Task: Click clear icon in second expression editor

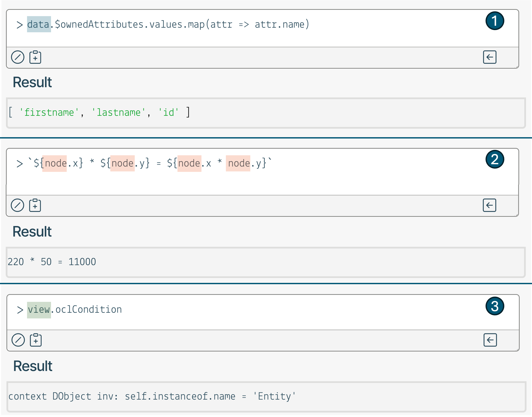Action: tap(17, 205)
